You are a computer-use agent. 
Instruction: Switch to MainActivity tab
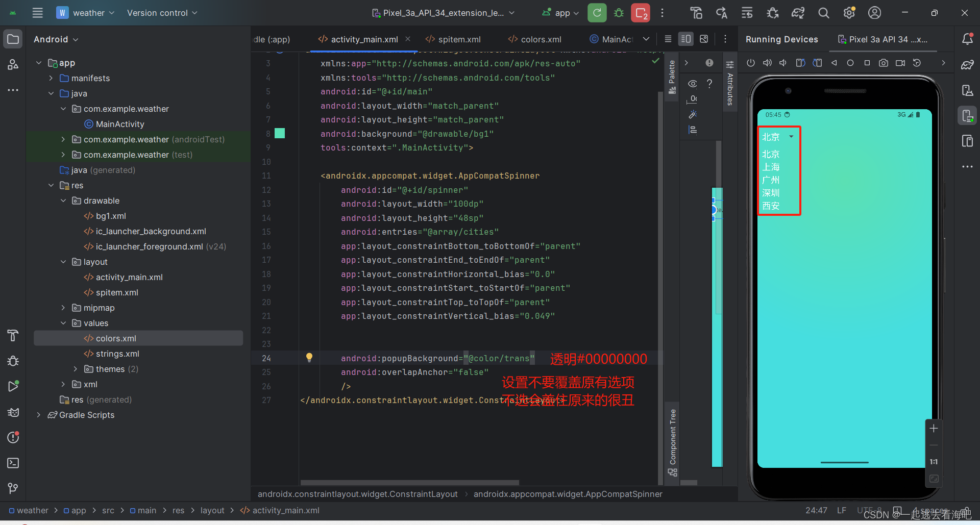pyautogui.click(x=611, y=39)
